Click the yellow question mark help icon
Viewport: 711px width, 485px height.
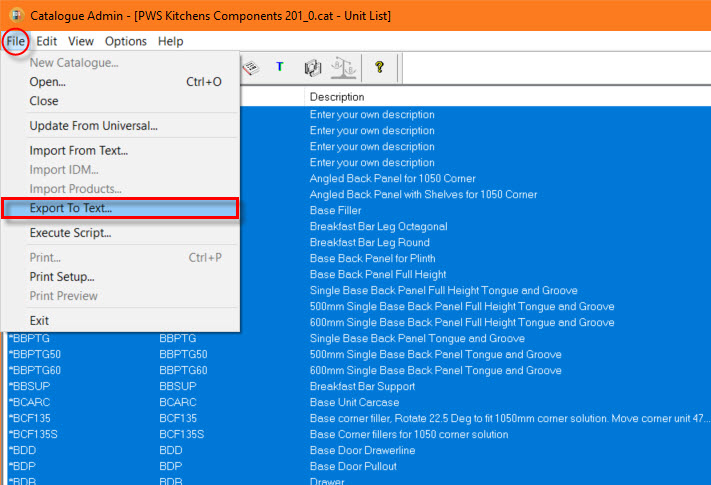coord(380,68)
